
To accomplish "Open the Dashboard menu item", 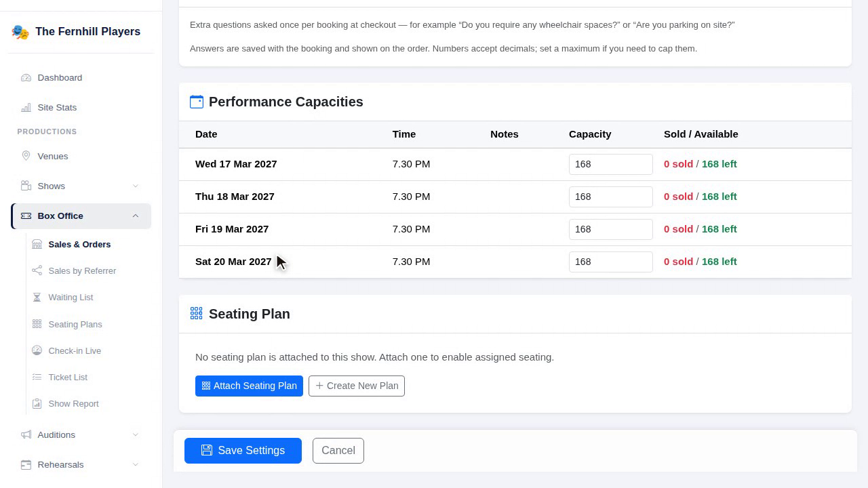I will click(x=81, y=78).
